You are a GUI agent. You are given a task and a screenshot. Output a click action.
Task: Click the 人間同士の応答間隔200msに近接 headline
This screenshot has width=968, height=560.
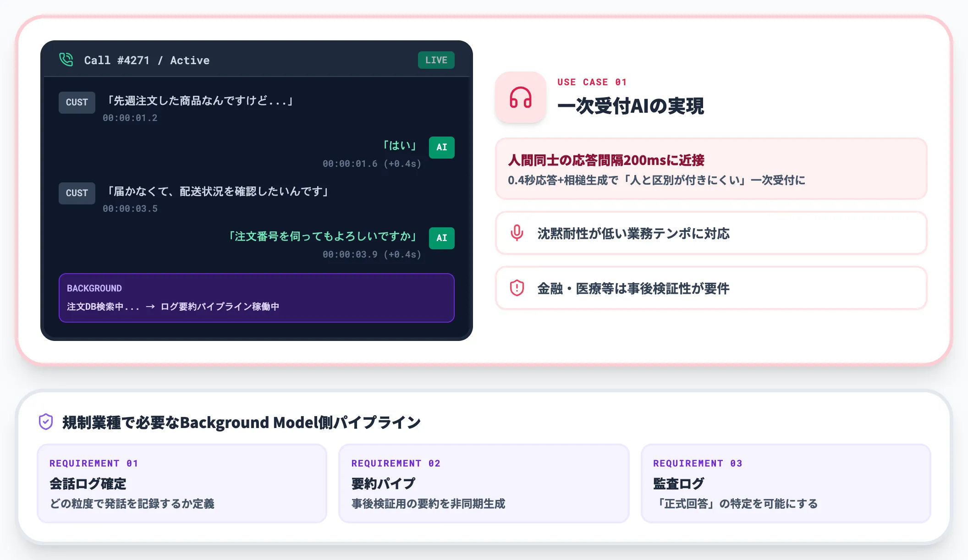point(606,160)
